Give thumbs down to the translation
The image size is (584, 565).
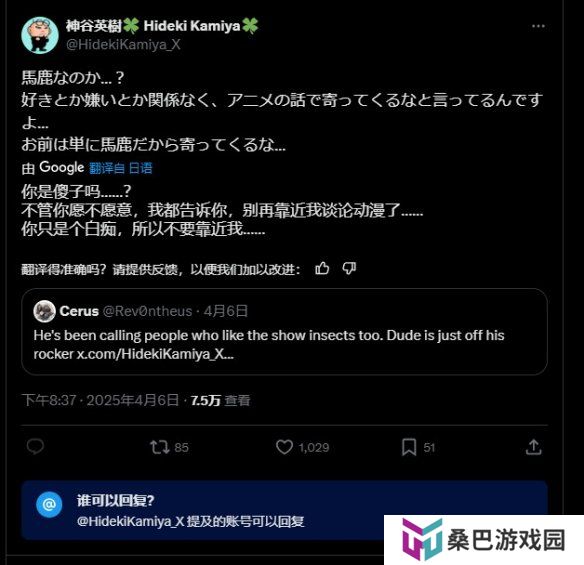349,268
